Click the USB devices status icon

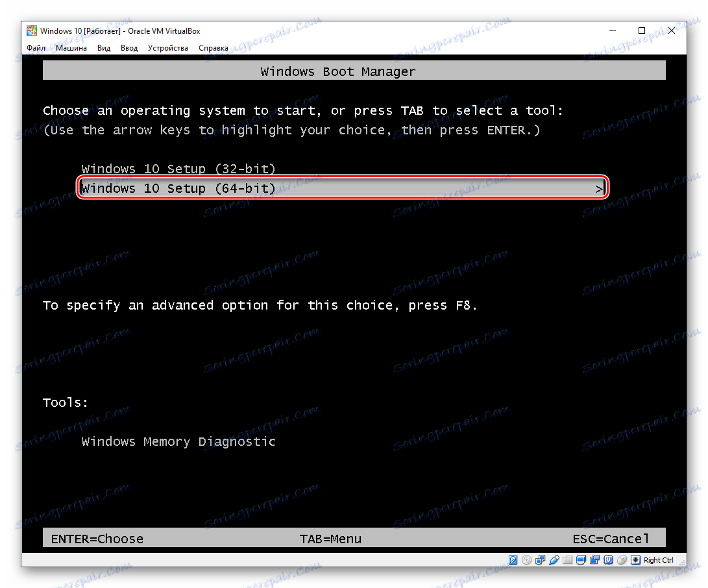554,560
